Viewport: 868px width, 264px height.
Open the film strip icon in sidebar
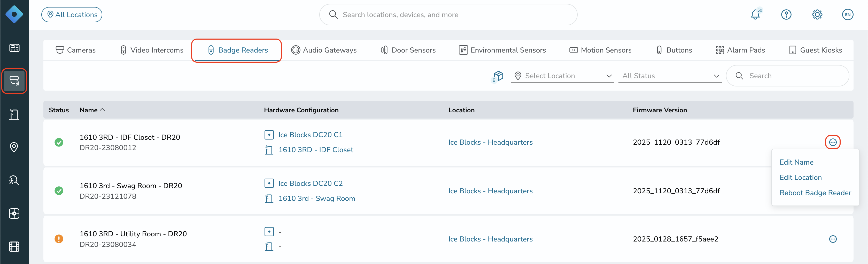pos(14,247)
